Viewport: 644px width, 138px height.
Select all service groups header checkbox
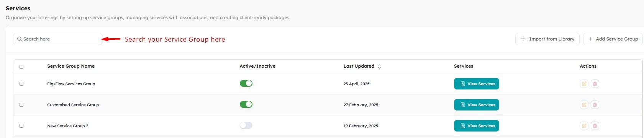tap(21, 67)
